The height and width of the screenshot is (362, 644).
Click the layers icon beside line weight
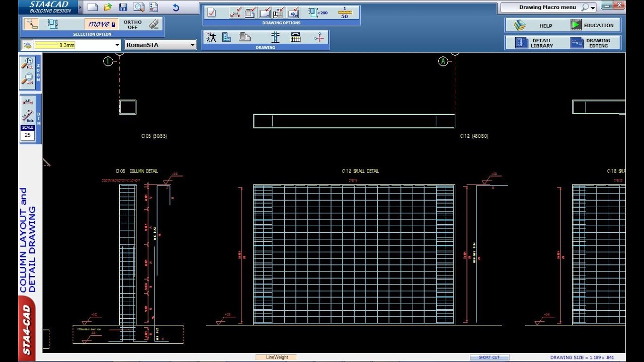27,45
